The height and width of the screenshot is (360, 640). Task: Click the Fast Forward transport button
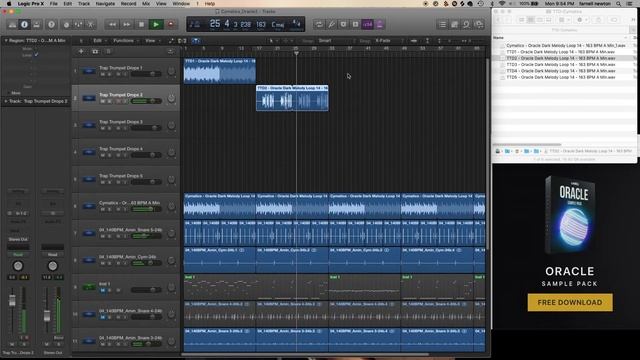click(x=127, y=24)
